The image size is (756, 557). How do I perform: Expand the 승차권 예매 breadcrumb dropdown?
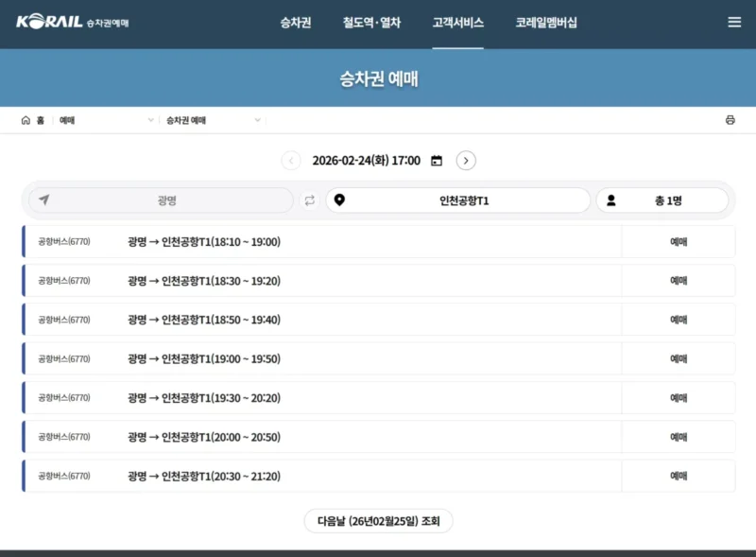(257, 121)
